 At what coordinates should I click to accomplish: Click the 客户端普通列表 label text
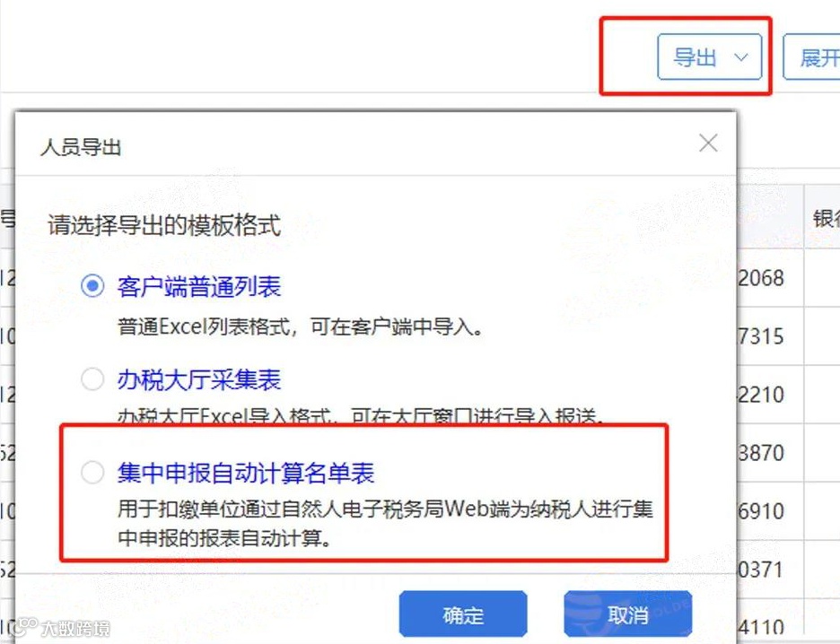(198, 286)
